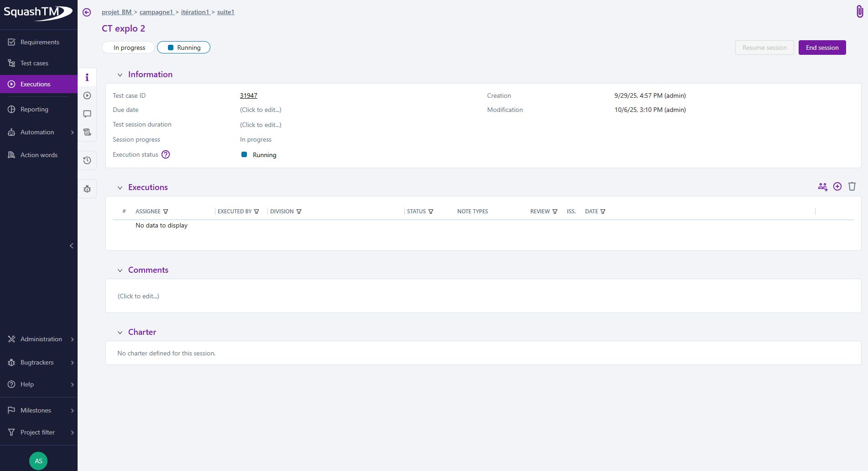868x471 pixels.
Task: Filter the Status column
Action: [x=431, y=212]
